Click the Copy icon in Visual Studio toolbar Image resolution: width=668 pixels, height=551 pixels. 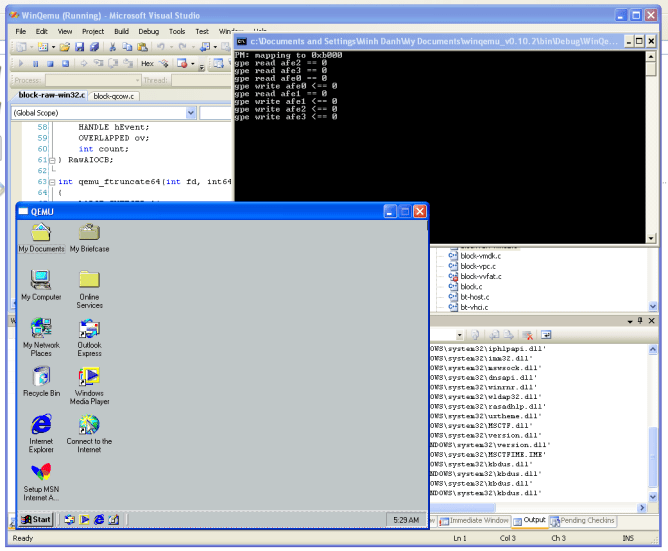pos(127,47)
